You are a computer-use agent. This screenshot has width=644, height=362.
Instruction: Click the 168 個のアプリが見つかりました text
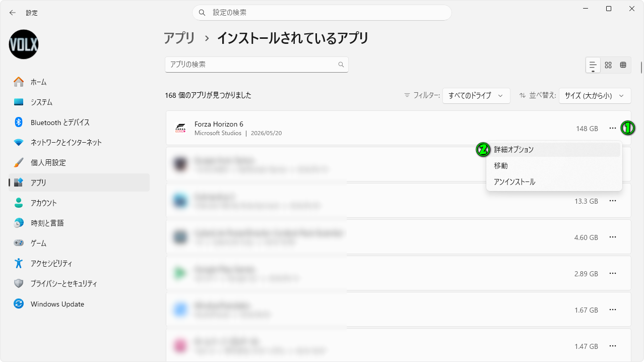[x=208, y=95]
